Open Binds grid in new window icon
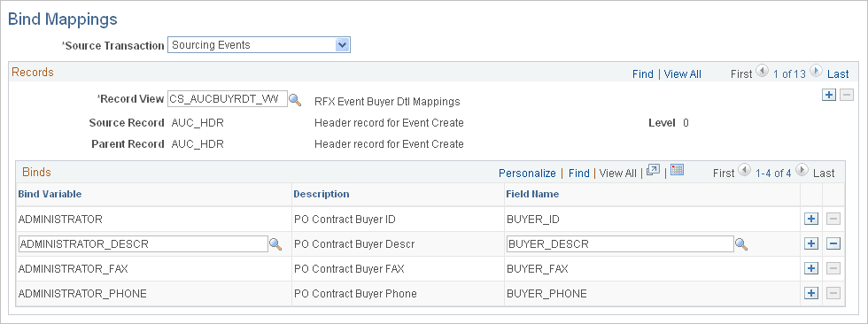Screen dimensions: 868x324 654,170
